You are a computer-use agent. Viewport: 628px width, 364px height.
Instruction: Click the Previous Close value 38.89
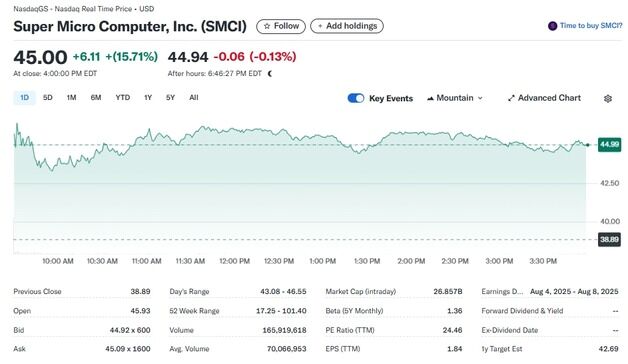pos(140,292)
